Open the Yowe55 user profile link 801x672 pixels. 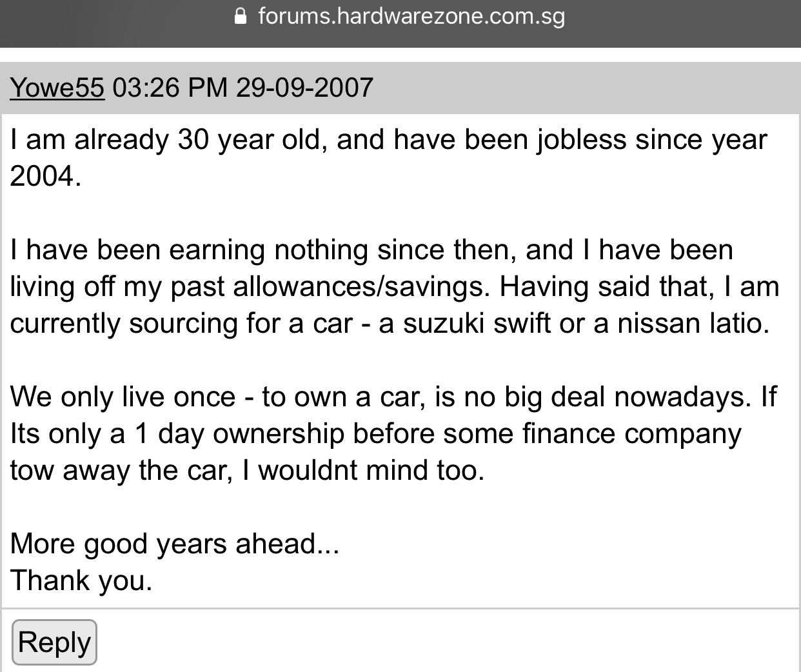point(57,87)
